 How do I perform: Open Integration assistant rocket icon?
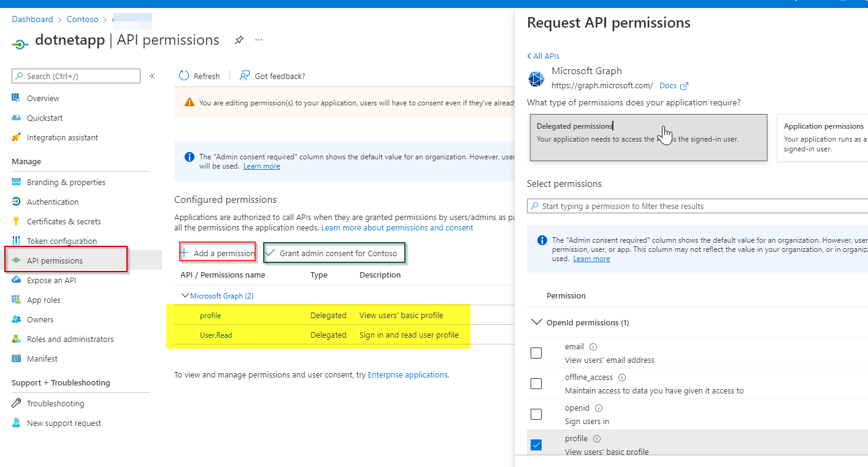17,137
